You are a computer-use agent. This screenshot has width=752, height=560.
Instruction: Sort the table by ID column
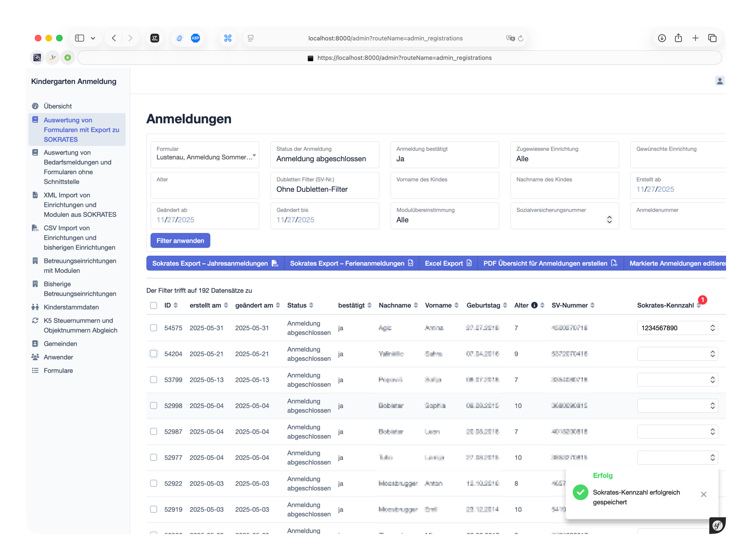pyautogui.click(x=171, y=305)
